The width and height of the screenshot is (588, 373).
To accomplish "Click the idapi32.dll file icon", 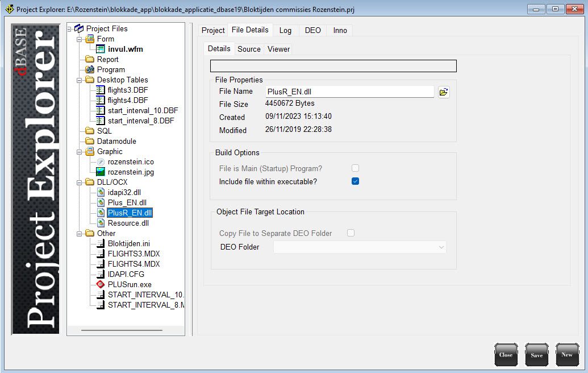I will (x=101, y=193).
